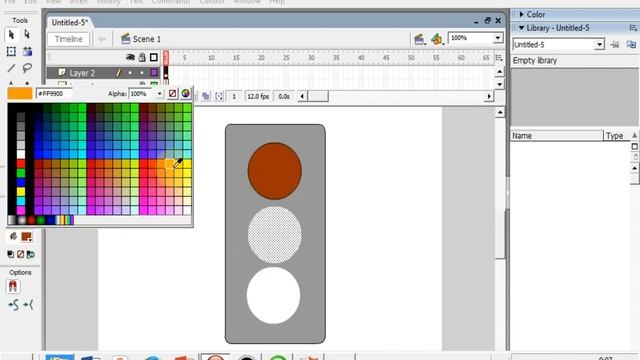Select the Lasso tool
This screenshot has width=640, height=360.
click(x=27, y=68)
